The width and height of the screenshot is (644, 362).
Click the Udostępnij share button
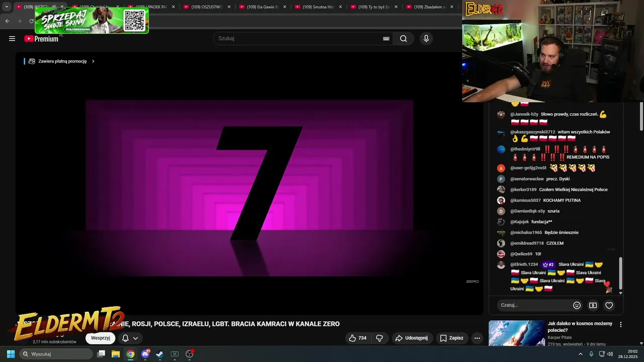point(412,338)
